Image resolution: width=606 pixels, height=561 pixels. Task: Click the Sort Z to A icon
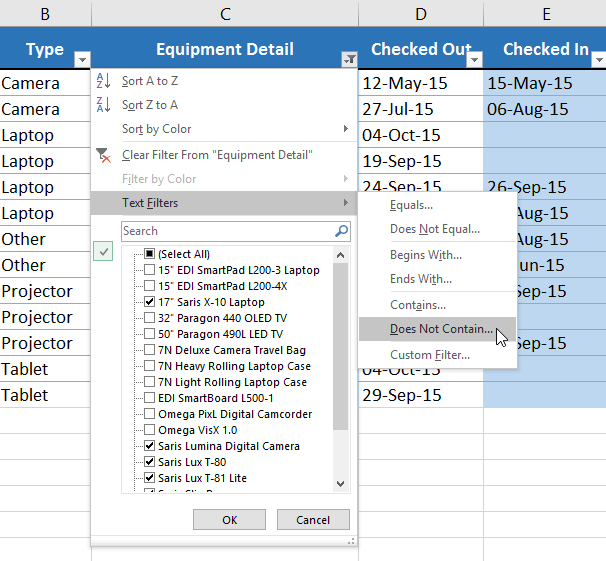(x=104, y=104)
